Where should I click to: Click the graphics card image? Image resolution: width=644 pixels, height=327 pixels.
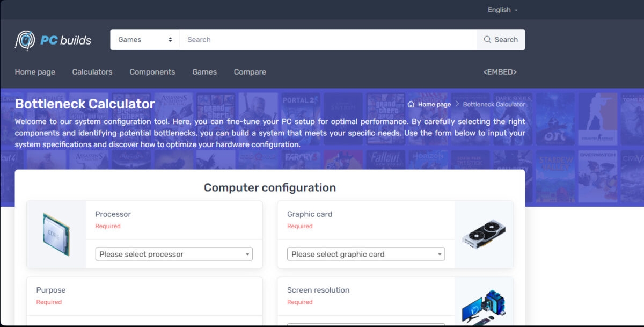[x=484, y=235]
